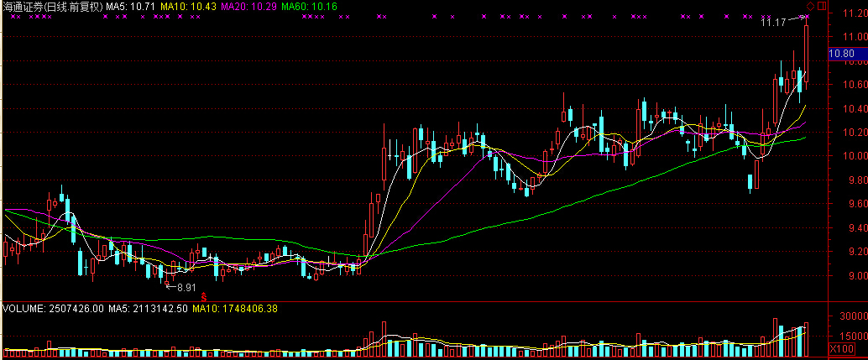
Task: Click the rightmost red volume bar
Action: (x=806, y=340)
